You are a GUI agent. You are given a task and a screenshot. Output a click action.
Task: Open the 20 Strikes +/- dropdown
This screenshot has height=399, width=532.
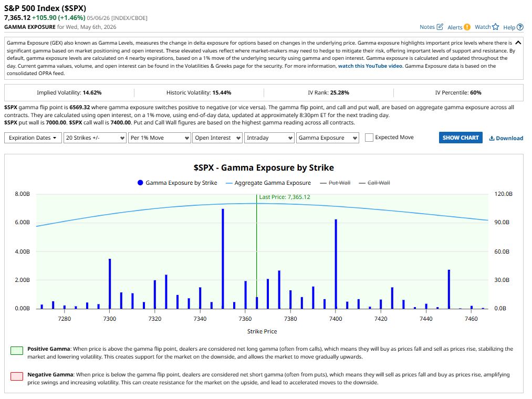pos(95,138)
